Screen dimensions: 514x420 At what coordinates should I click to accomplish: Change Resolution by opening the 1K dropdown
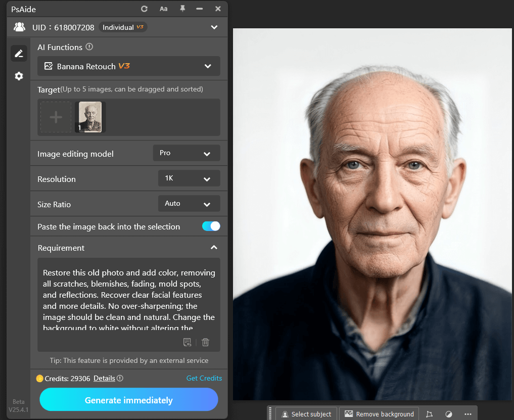pyautogui.click(x=189, y=178)
